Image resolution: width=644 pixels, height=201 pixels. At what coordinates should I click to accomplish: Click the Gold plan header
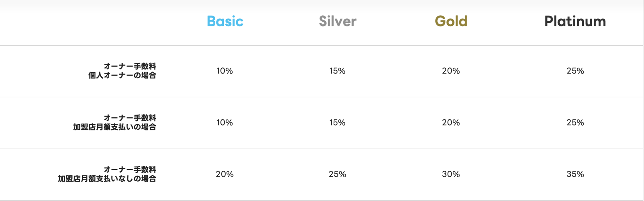pyautogui.click(x=451, y=21)
